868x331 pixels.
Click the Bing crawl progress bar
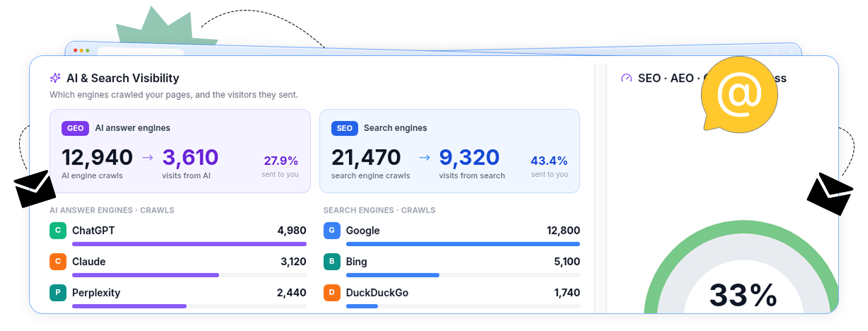(x=463, y=275)
